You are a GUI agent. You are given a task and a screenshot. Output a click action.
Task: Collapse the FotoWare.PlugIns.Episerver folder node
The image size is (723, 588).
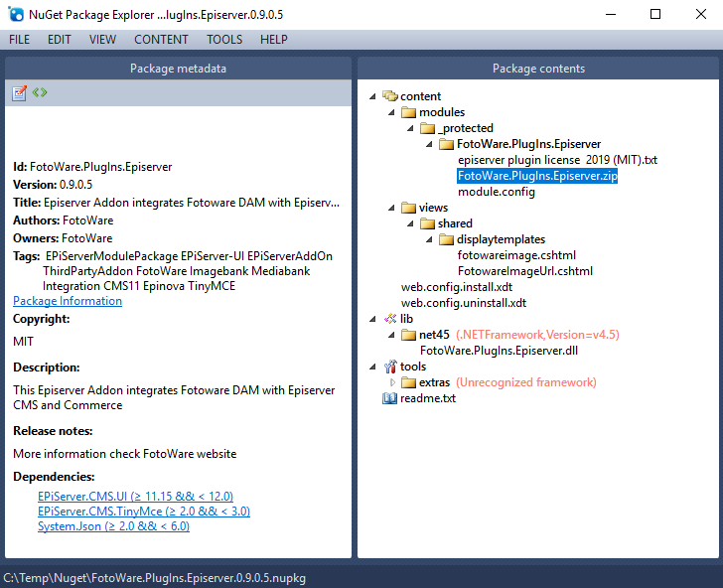click(429, 144)
